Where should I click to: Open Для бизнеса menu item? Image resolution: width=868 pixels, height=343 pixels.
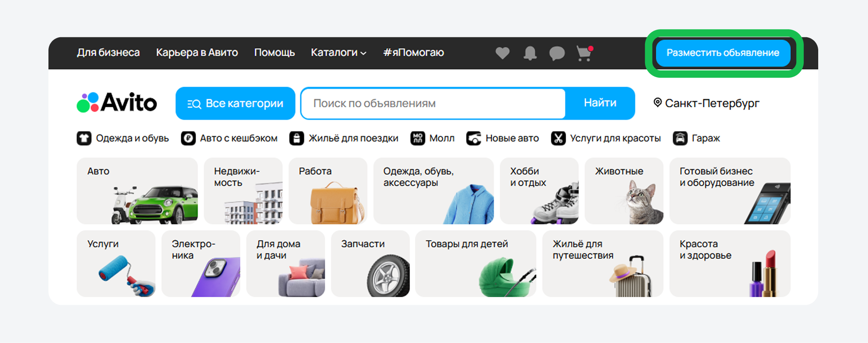(x=108, y=53)
